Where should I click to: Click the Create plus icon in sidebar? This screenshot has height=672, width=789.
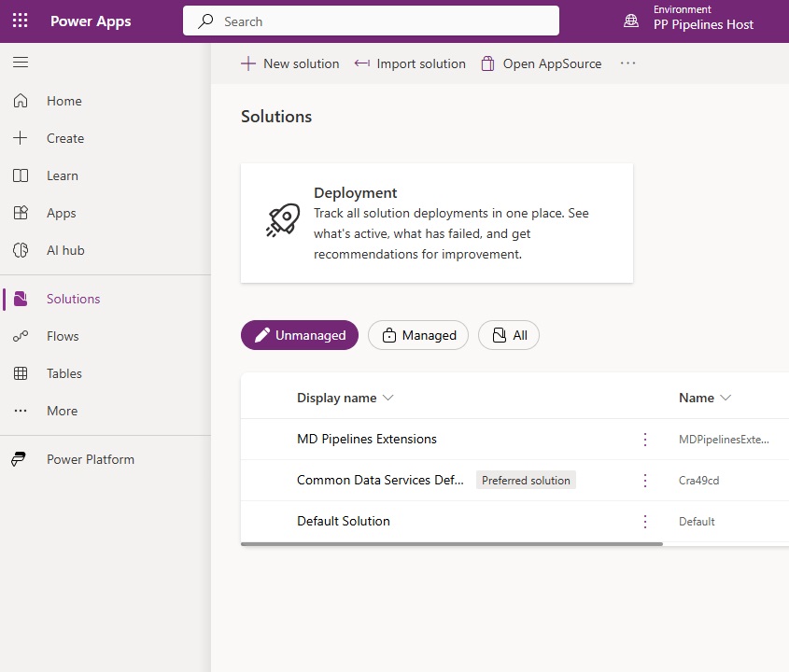(21, 138)
